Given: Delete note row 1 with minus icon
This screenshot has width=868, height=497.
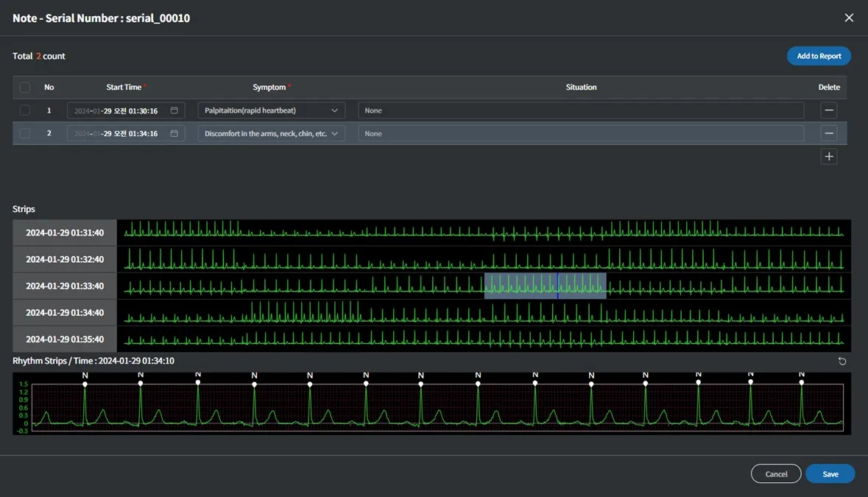Looking at the screenshot, I should click(829, 110).
